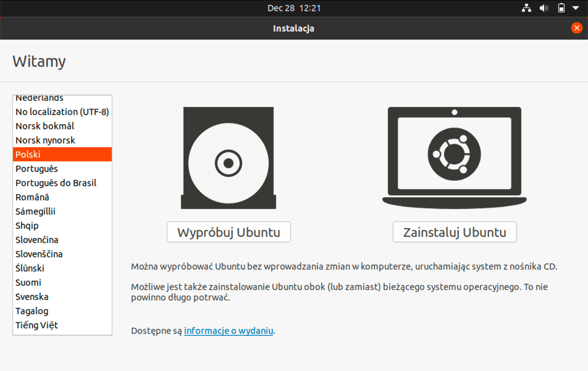
Task: Select Suomi in language list
Action: pyautogui.click(x=62, y=282)
